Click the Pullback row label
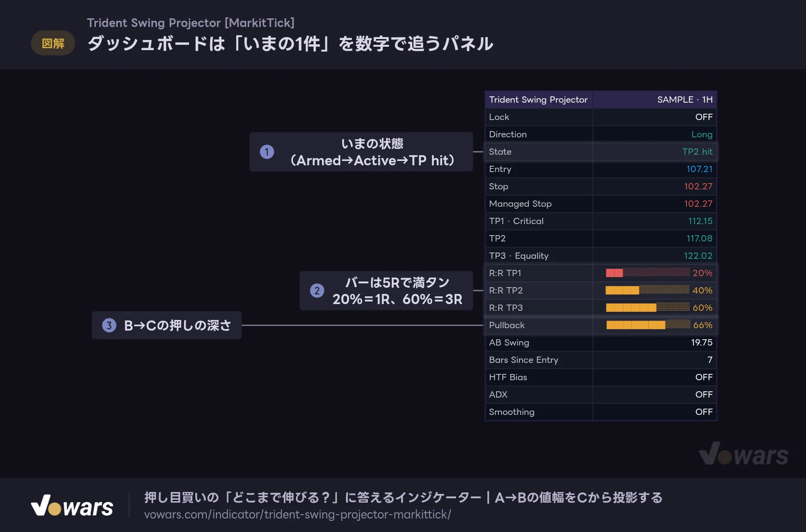The width and height of the screenshot is (806, 532). pyautogui.click(x=507, y=325)
